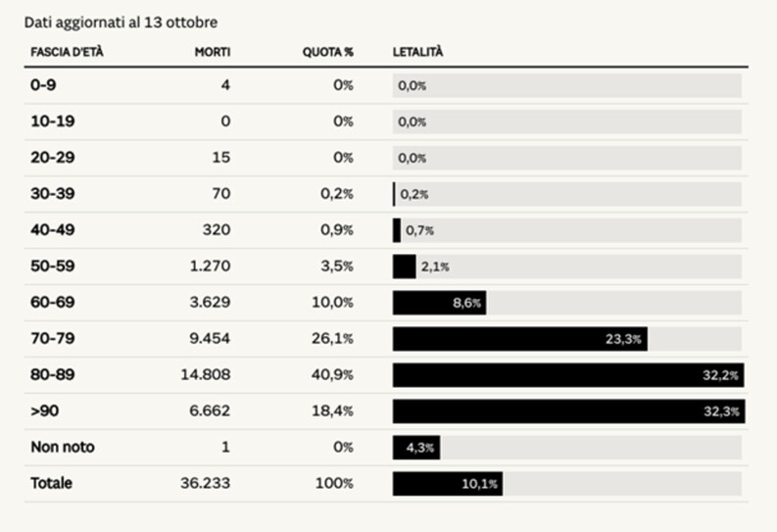Click the 'Dati aggiornati al 13 ottobre' caption

pyautogui.click(x=121, y=22)
